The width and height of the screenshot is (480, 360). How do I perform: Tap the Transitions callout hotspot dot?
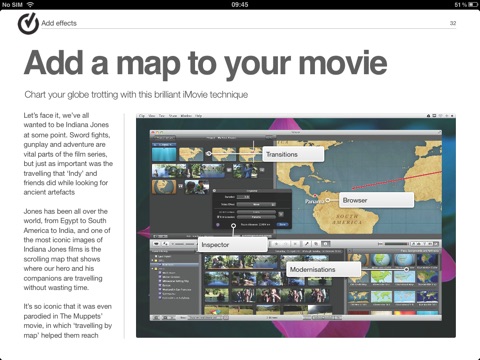click(x=209, y=154)
